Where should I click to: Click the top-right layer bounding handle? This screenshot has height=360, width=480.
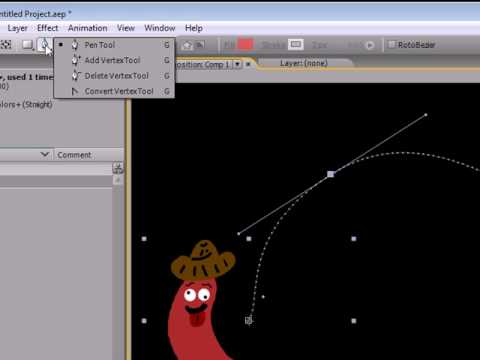pyautogui.click(x=354, y=239)
